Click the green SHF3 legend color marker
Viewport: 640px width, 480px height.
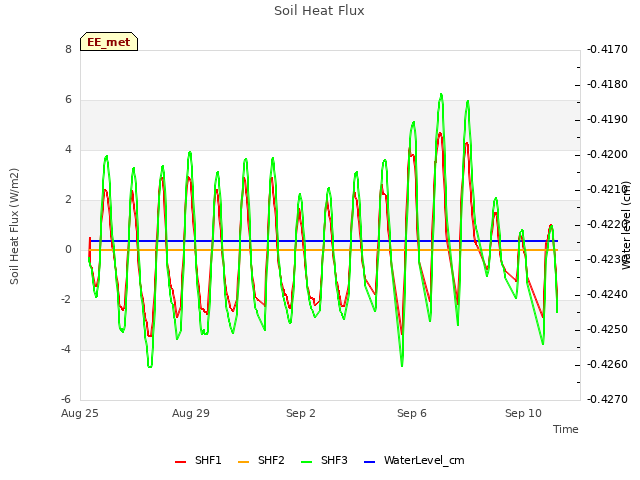coord(307,462)
